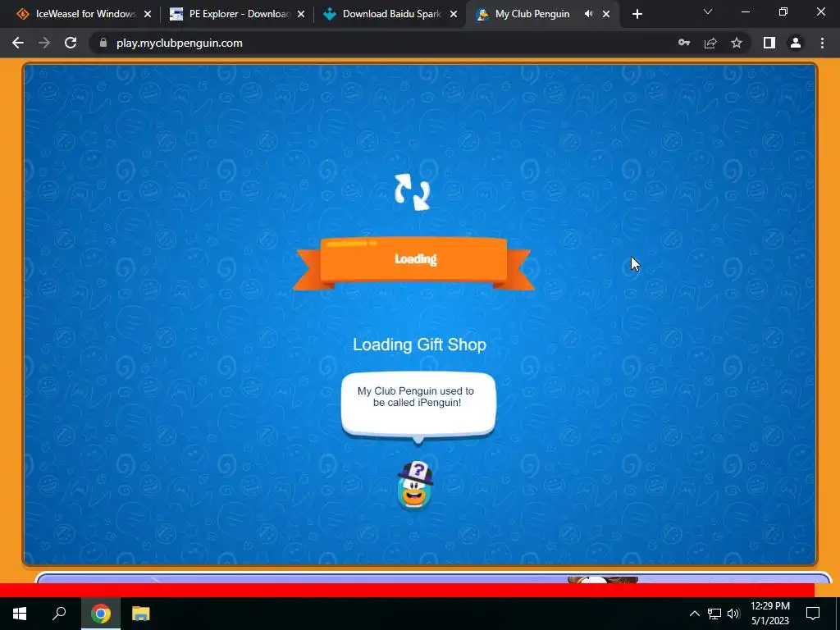This screenshot has height=630, width=840.
Task: Mute the My Club Penguin tab audio
Action: point(588,14)
